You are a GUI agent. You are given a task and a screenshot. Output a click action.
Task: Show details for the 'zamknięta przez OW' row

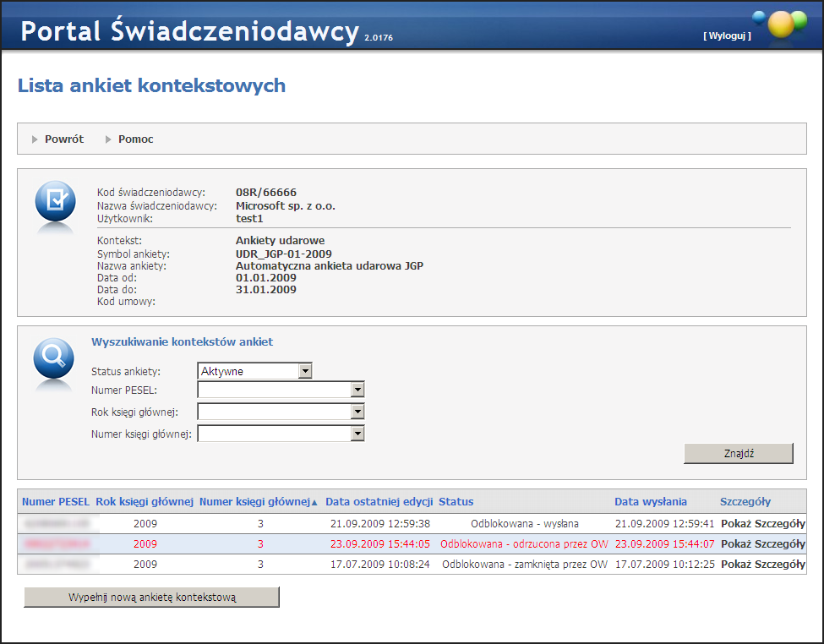click(x=762, y=565)
